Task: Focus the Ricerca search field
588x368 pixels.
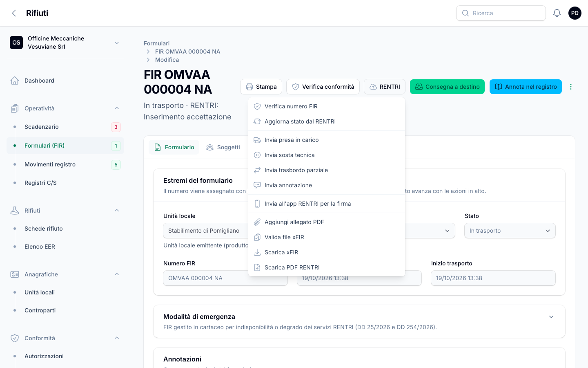Action: (x=501, y=13)
